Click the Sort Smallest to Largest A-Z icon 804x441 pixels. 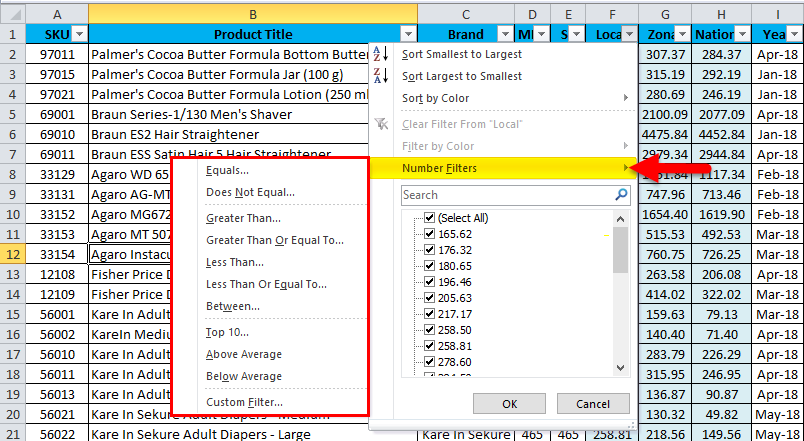pyautogui.click(x=381, y=53)
